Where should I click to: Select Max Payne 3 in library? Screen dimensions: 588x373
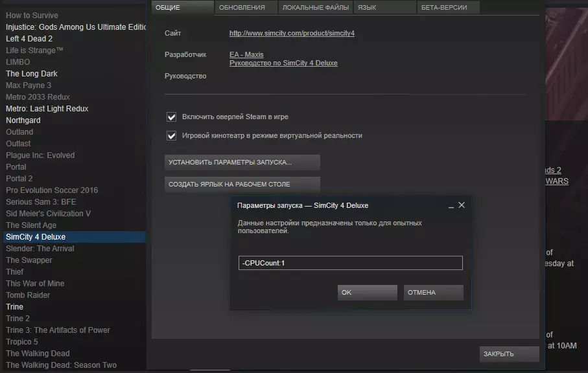coord(28,85)
